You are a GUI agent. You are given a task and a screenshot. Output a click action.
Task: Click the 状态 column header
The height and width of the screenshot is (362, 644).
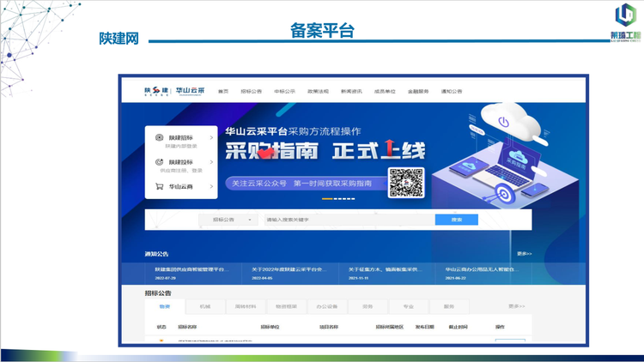point(161,327)
